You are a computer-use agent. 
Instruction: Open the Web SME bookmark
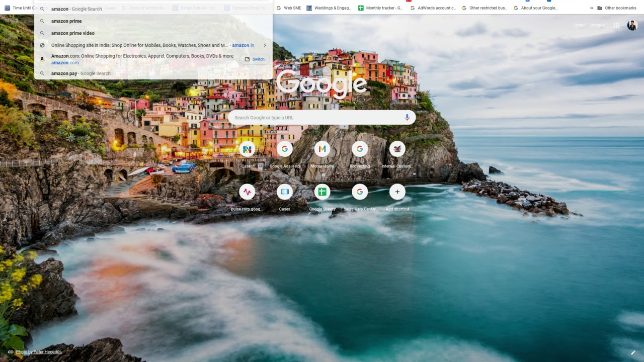coord(289,8)
